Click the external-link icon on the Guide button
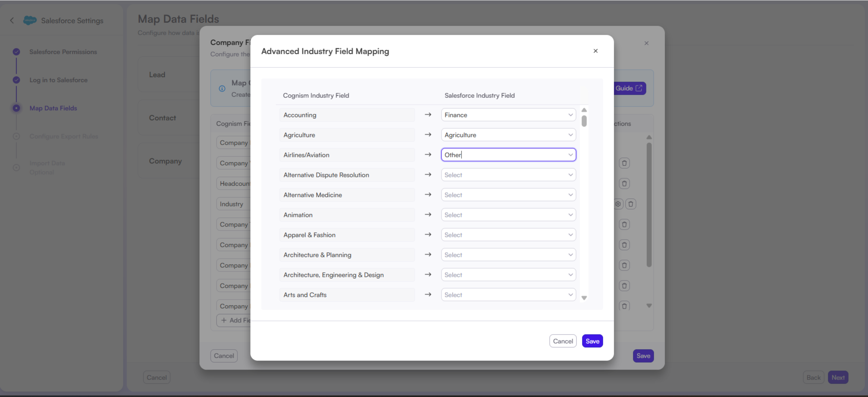 (639, 88)
